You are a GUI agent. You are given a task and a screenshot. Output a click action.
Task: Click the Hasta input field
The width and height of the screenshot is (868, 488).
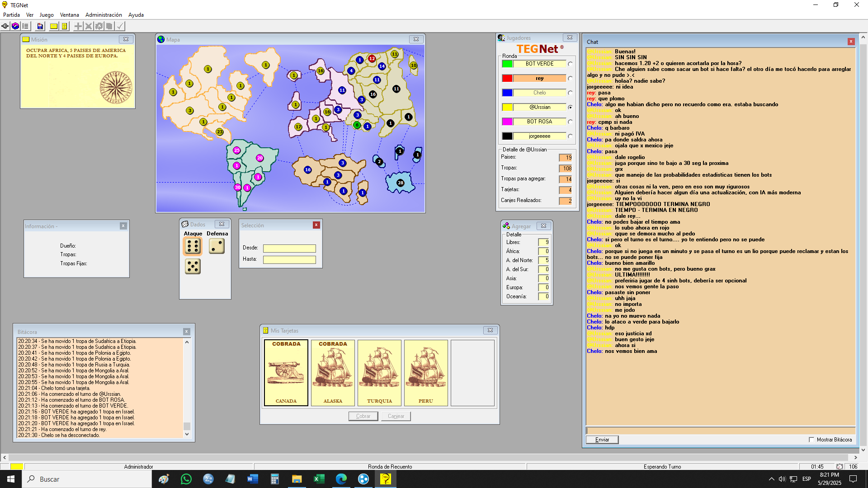(289, 260)
